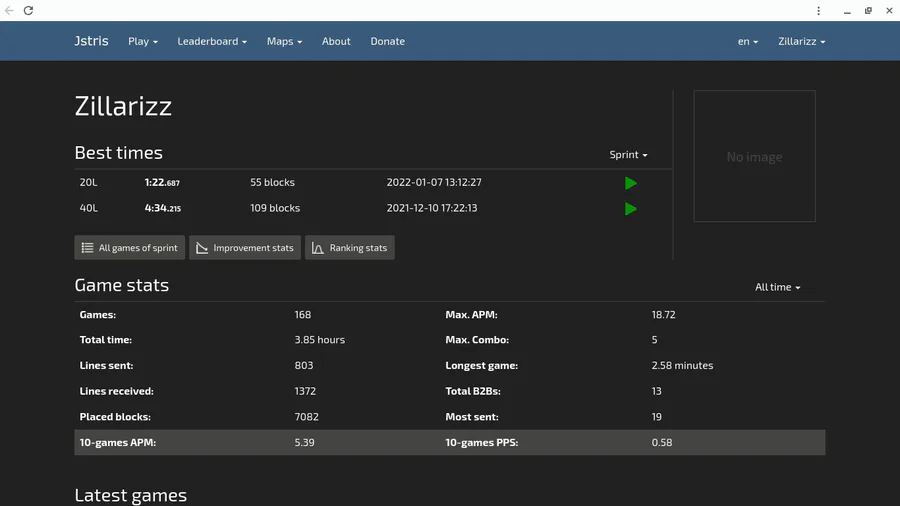
Task: Click the Latest games heading
Action: pos(131,495)
